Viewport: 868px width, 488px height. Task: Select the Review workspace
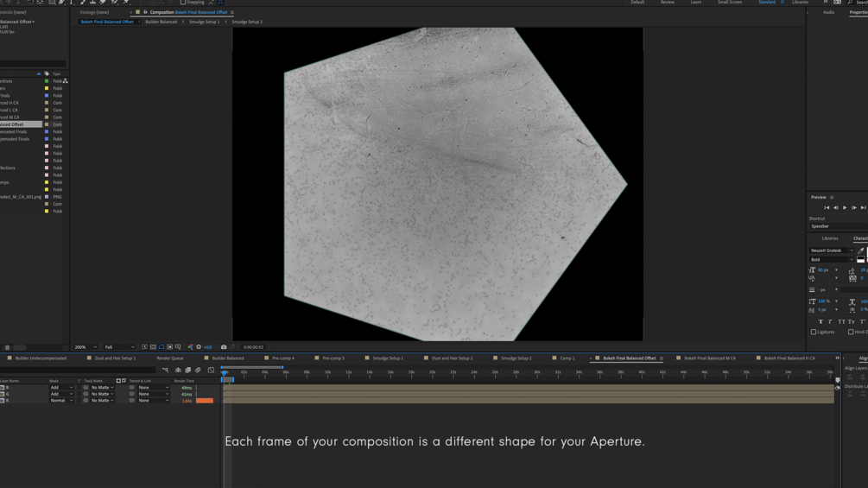pyautogui.click(x=668, y=3)
